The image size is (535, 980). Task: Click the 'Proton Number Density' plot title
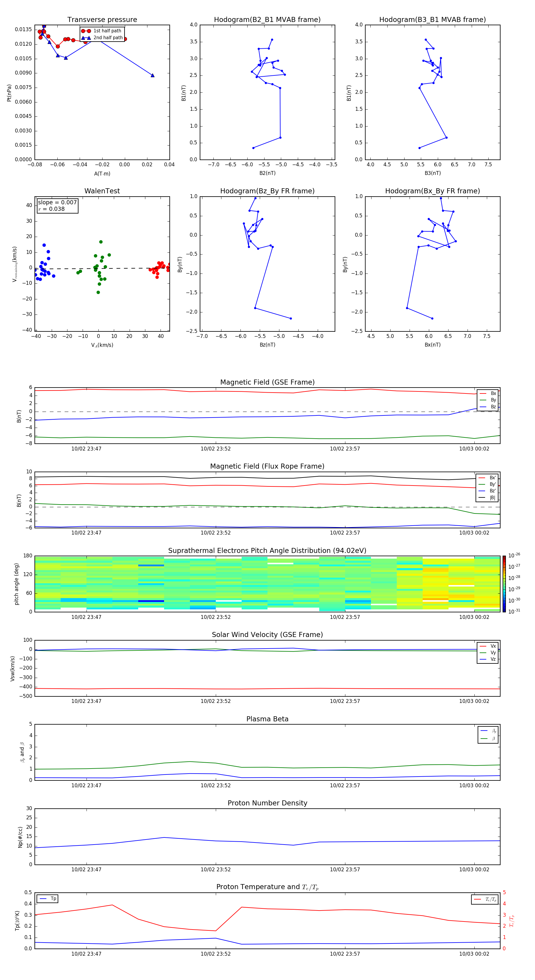[267, 803]
